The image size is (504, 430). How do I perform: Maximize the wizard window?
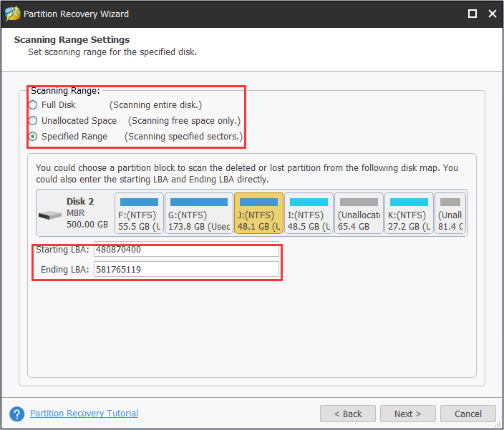[472, 14]
